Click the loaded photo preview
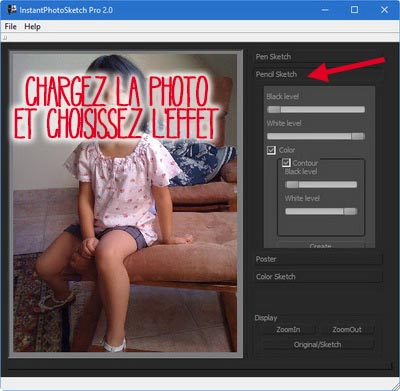The height and width of the screenshot is (391, 400). [125, 202]
